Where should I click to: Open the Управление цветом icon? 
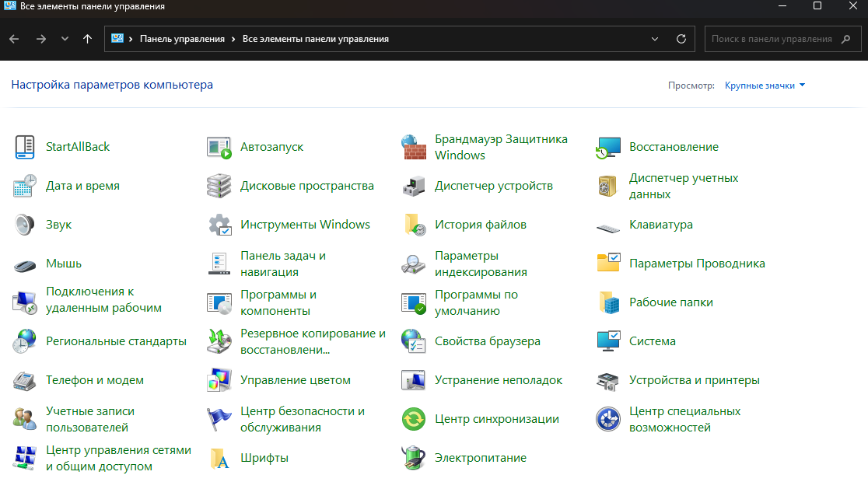(x=219, y=380)
